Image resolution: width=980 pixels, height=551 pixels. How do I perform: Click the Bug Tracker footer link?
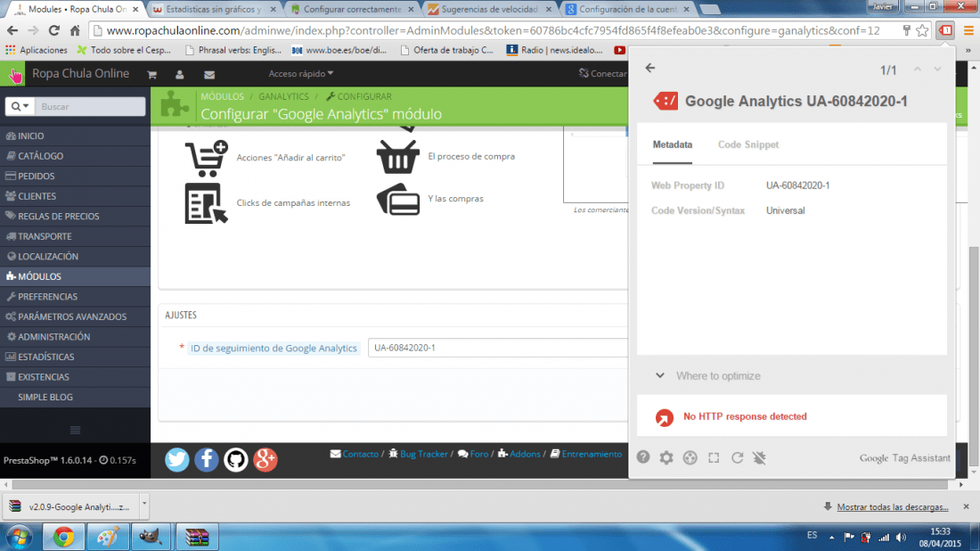(x=424, y=454)
